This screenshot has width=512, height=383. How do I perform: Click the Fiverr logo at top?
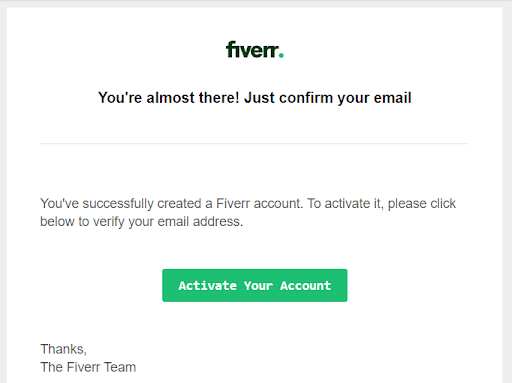click(255, 49)
